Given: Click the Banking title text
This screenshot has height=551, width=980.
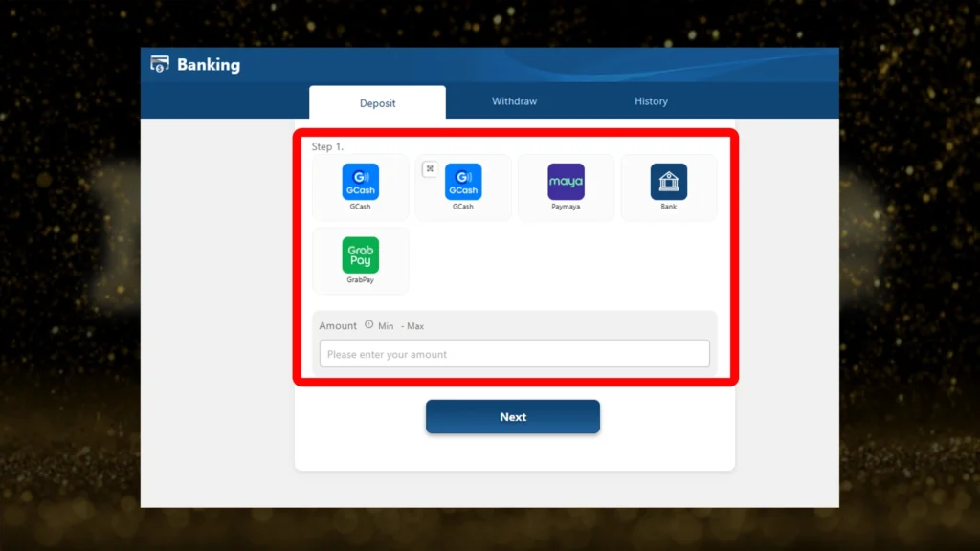Looking at the screenshot, I should click(210, 64).
